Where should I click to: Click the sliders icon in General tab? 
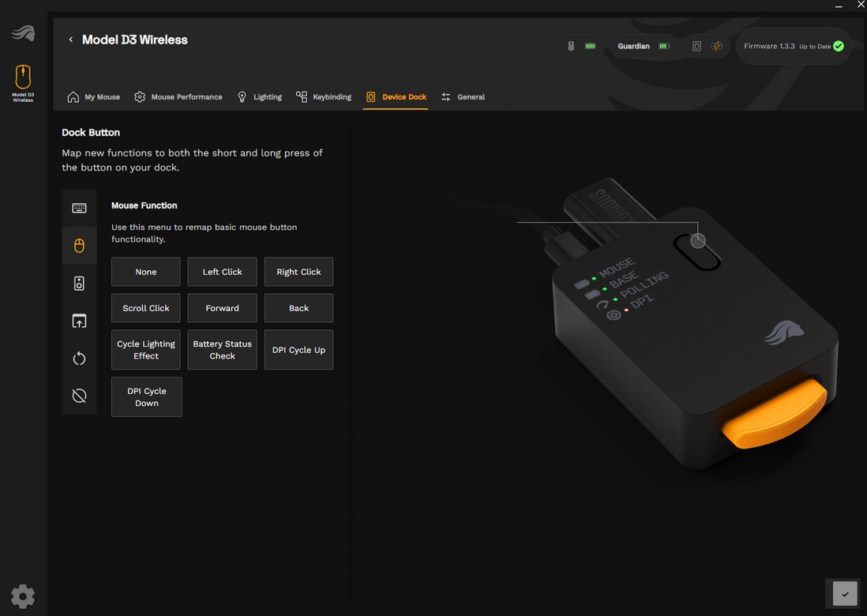point(445,97)
